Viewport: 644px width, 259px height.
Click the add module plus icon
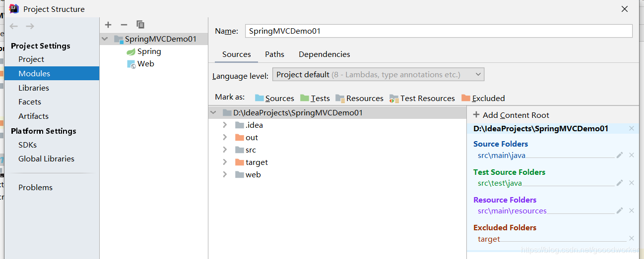(108, 25)
